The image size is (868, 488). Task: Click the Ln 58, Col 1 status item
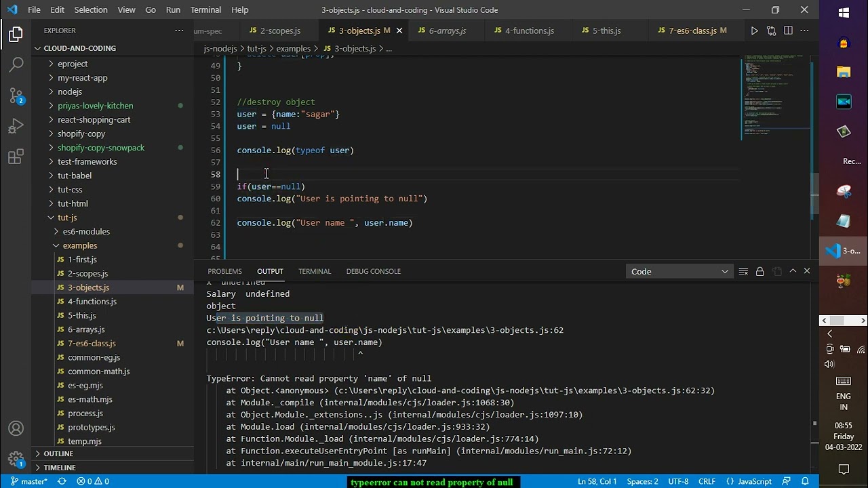click(597, 481)
